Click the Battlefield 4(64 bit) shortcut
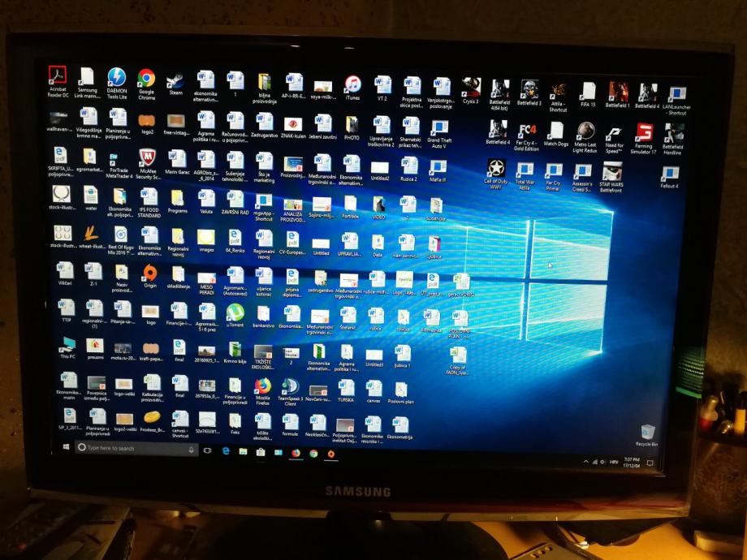The width and height of the screenshot is (747, 560). coord(499,94)
